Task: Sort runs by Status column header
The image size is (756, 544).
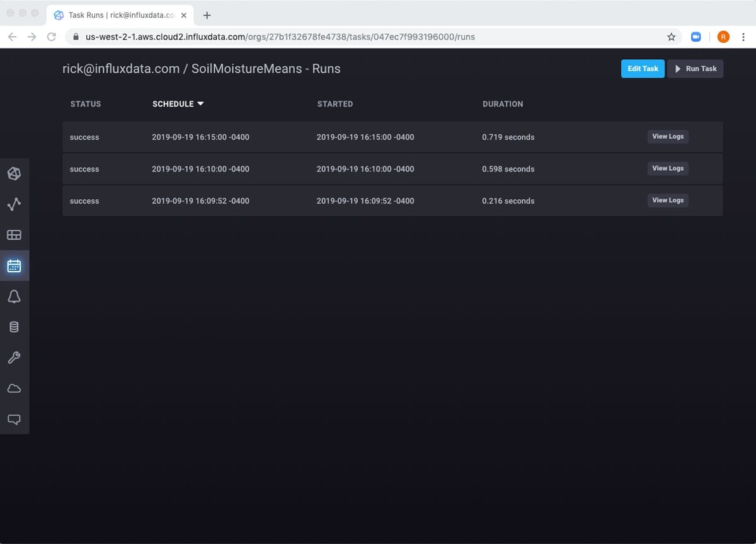Action: coord(86,104)
